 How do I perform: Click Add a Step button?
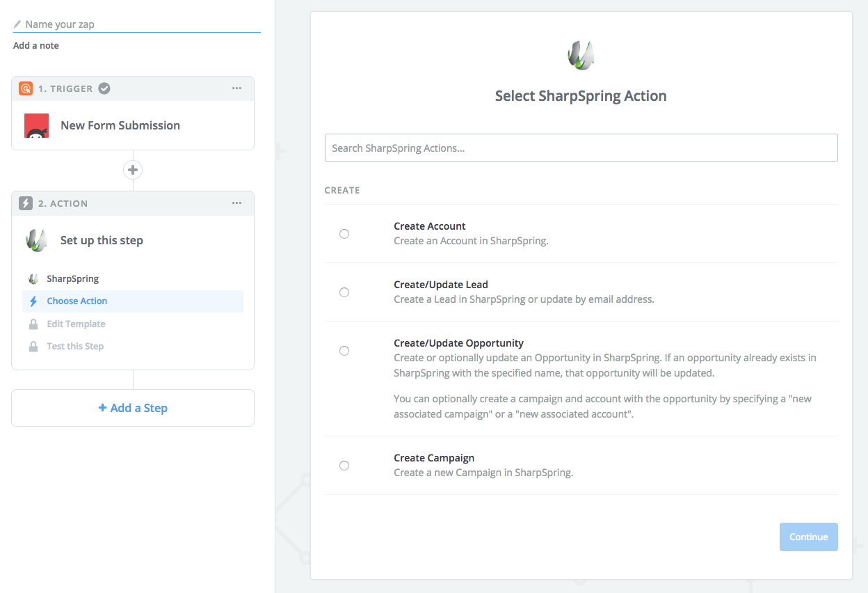click(133, 408)
